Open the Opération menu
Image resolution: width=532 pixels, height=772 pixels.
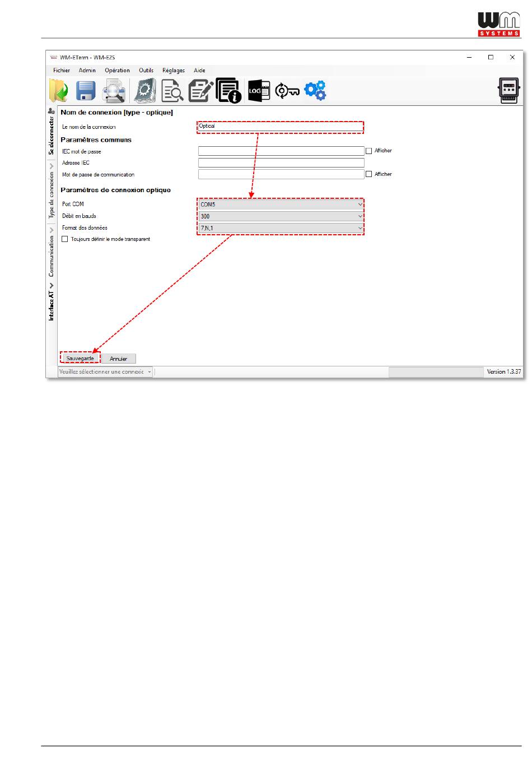point(118,71)
